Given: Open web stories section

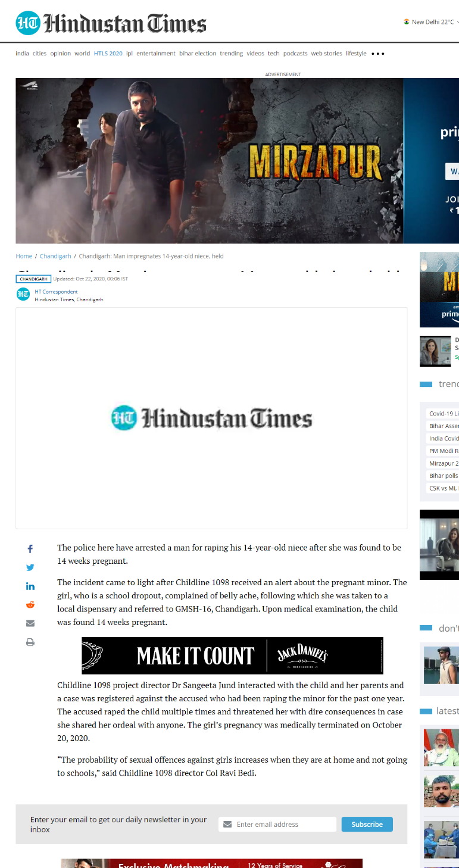Looking at the screenshot, I should [x=327, y=54].
